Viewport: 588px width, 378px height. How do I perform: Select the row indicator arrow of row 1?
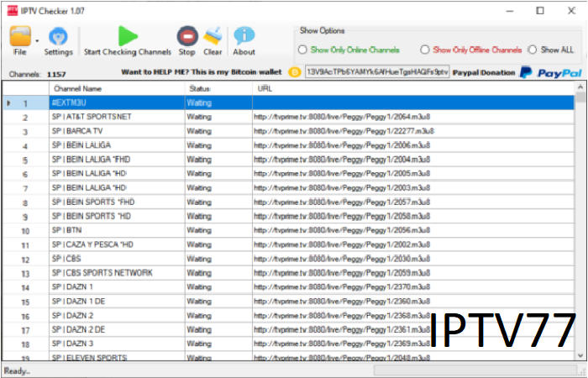pos(8,102)
